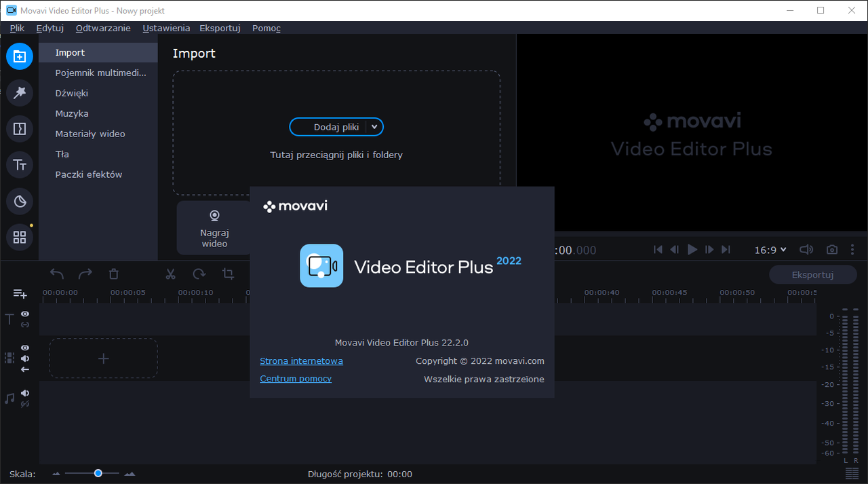Select Pojemnik multimedi... in side list

click(98, 73)
